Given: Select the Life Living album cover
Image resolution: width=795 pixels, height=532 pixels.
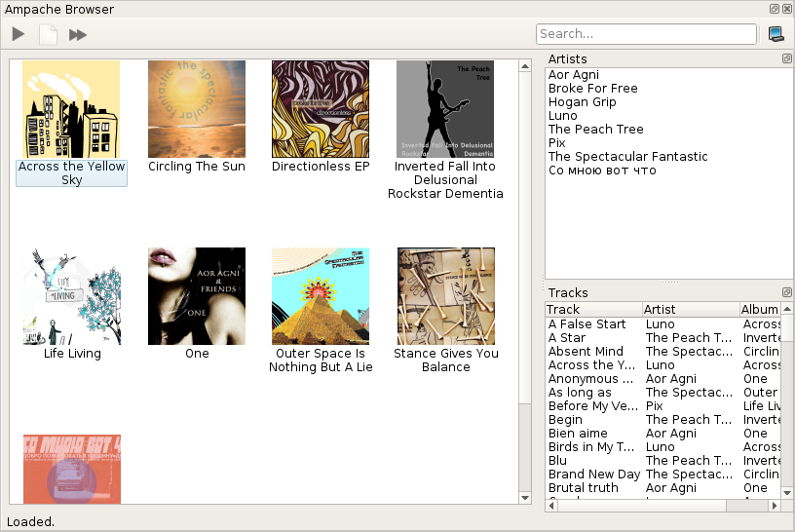Looking at the screenshot, I should [x=72, y=296].
